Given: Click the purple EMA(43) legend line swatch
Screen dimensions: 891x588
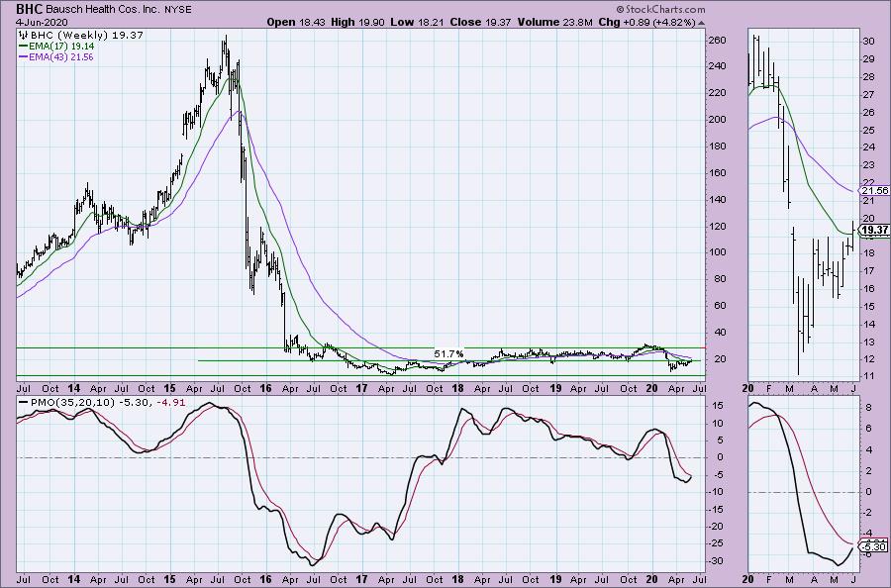Looking at the screenshot, I should coord(24,56).
